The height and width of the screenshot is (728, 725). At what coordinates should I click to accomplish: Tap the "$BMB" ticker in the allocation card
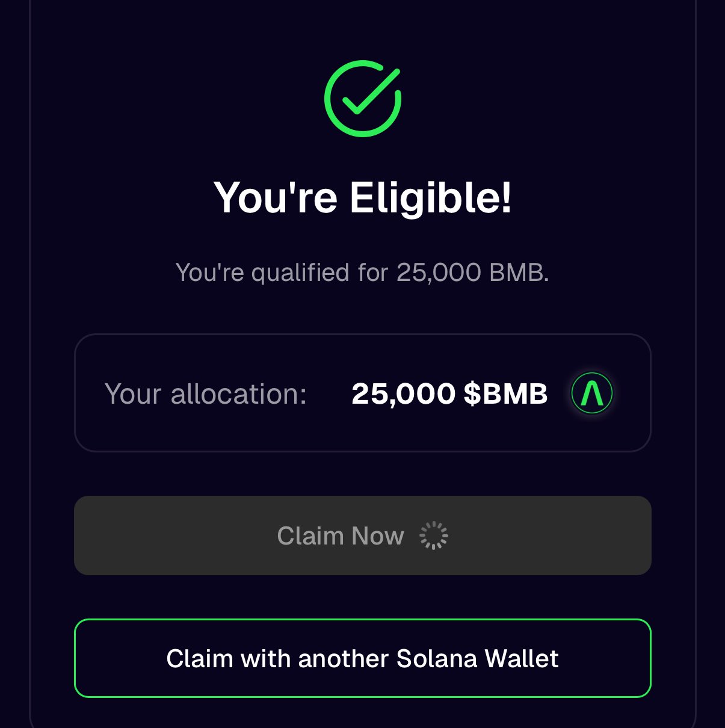pyautogui.click(x=506, y=394)
